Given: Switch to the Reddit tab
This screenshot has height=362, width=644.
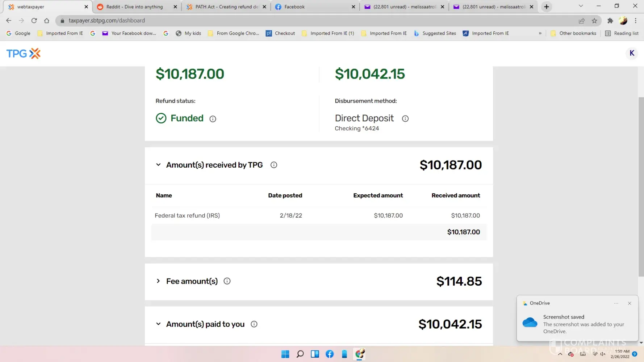Looking at the screenshot, I should click(134, 7).
